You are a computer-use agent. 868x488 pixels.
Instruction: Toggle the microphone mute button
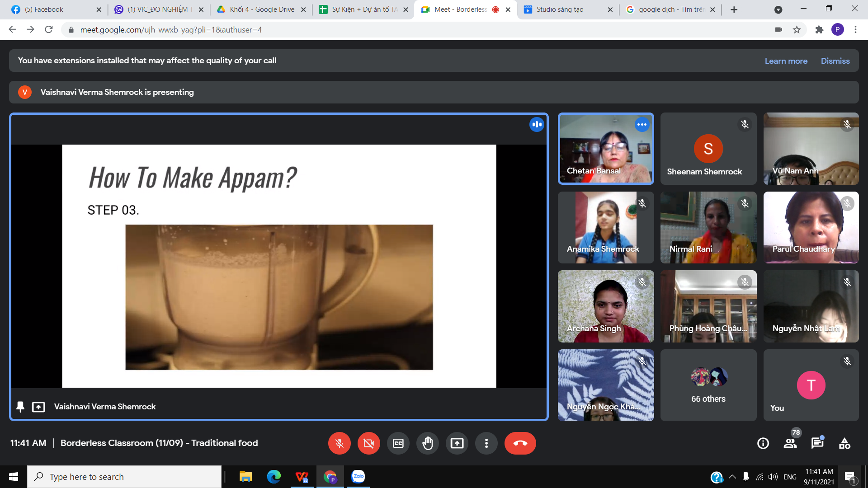[x=339, y=443]
